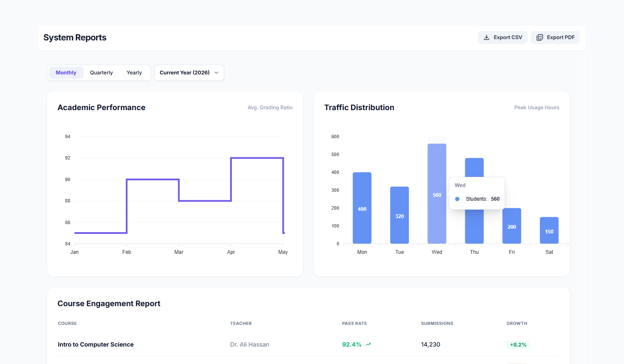Click the Thu bar in Traffic Distribution

(474, 167)
